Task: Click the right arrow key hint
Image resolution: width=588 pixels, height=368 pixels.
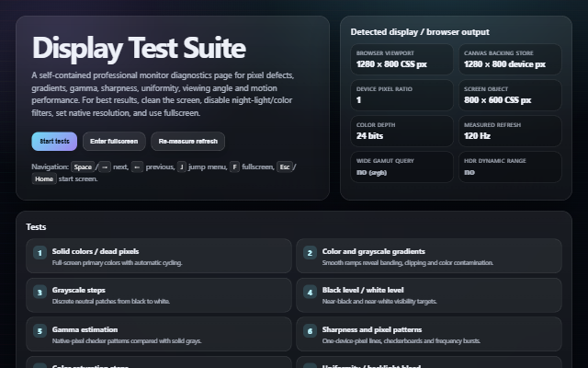Action: coord(105,167)
